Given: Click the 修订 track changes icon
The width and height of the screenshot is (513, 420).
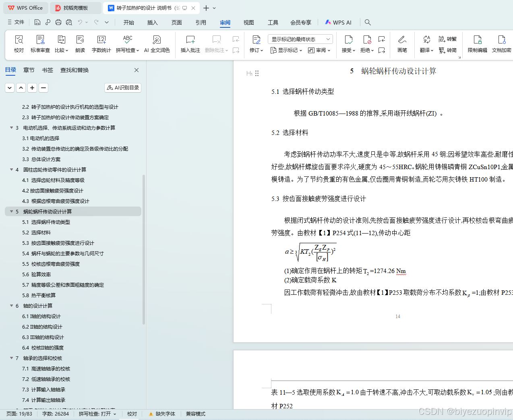Looking at the screenshot, I should 256,44.
